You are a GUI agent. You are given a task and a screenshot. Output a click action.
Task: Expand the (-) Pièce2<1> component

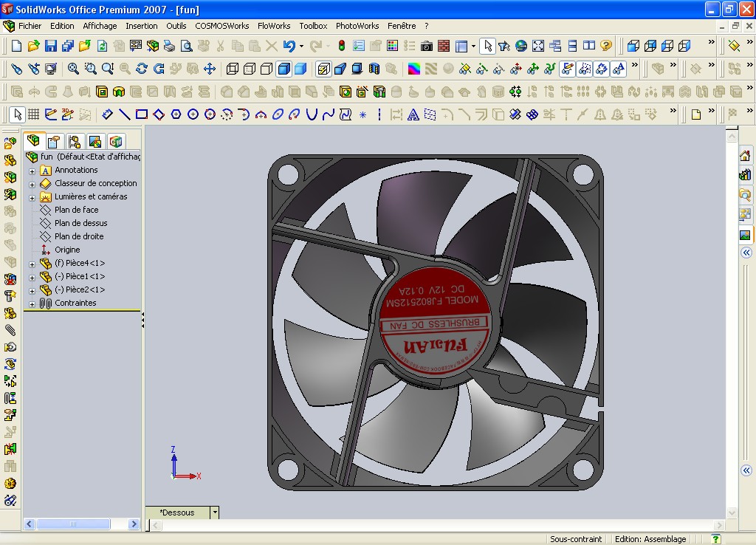coord(32,291)
